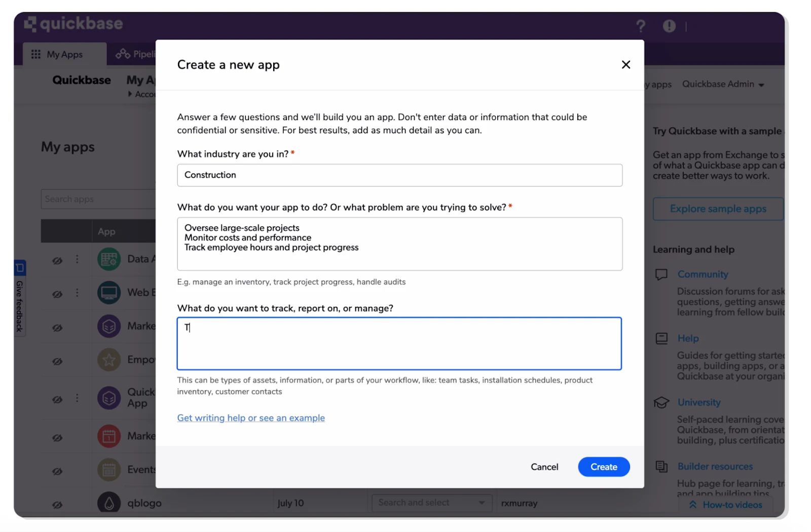
Task: Open the Community link
Action: tap(703, 274)
